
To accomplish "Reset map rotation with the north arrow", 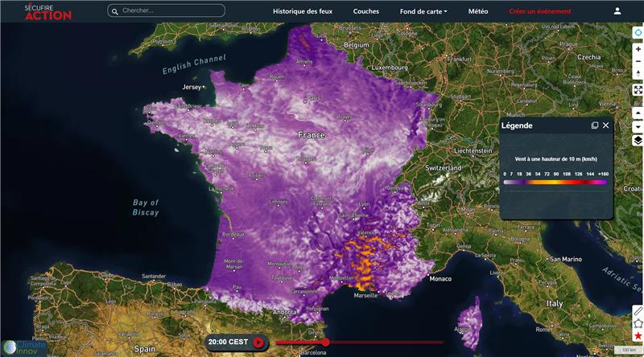I will pyautogui.click(x=638, y=74).
